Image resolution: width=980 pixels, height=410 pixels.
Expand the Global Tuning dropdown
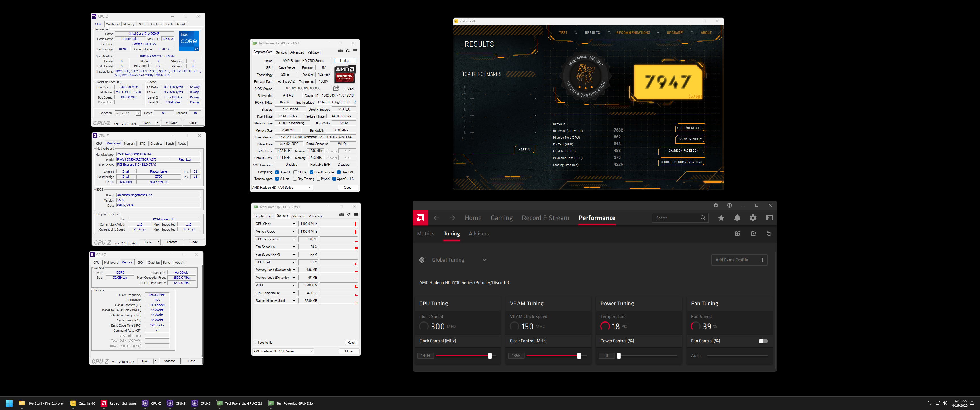(x=484, y=260)
